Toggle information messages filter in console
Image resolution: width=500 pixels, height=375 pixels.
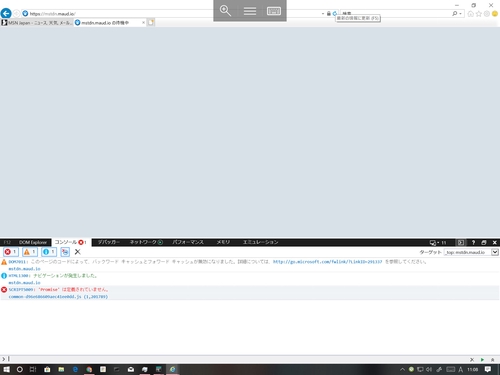(49, 252)
